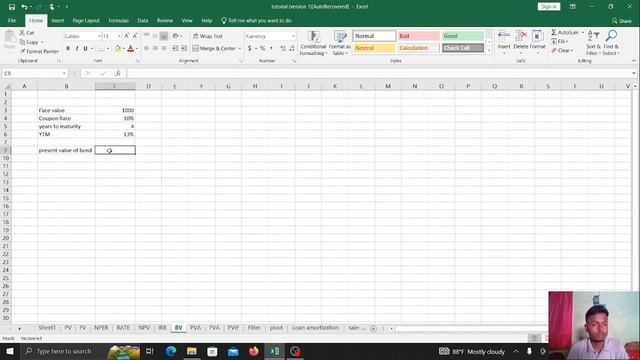Toggle Bold formatting
Viewport: 640px width, 360px height.
point(68,49)
